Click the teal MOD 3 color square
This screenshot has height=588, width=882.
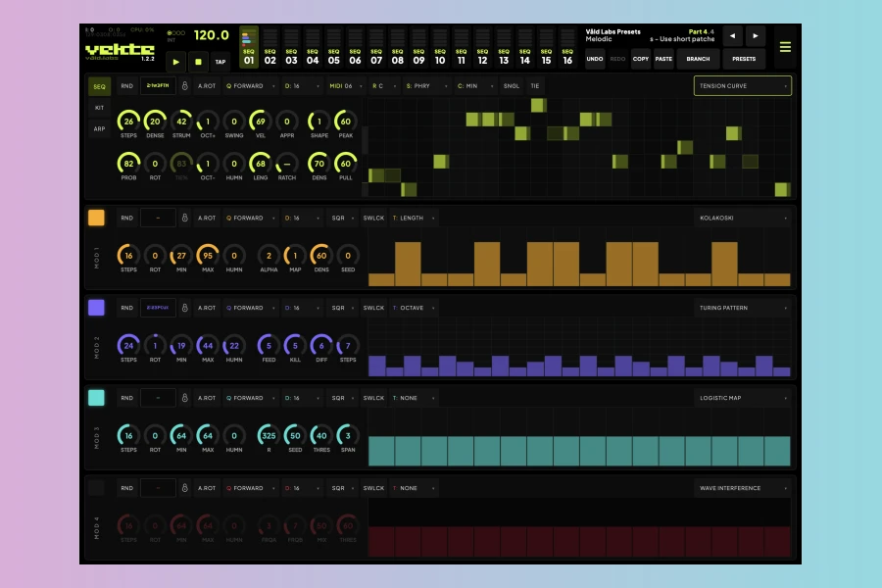coord(96,398)
